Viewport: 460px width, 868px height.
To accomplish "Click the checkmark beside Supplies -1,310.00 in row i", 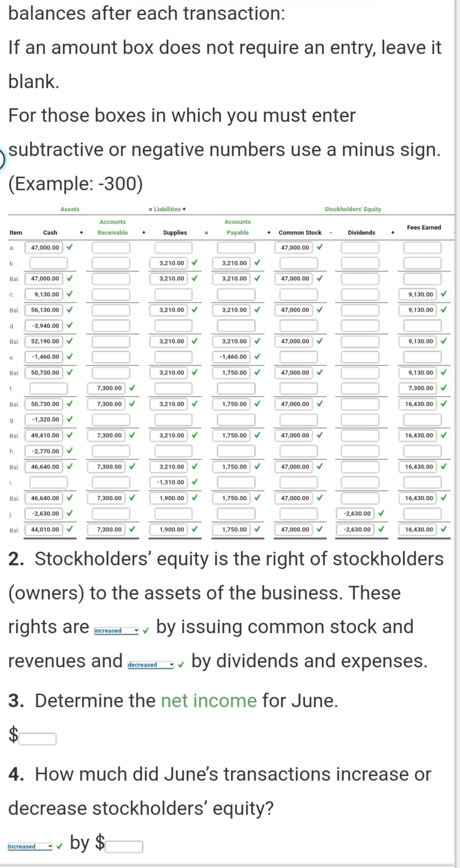I will pos(195,482).
